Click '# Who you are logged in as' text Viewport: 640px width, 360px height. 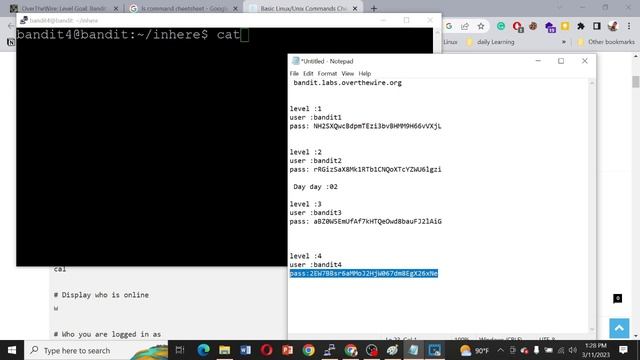pyautogui.click(x=107, y=334)
